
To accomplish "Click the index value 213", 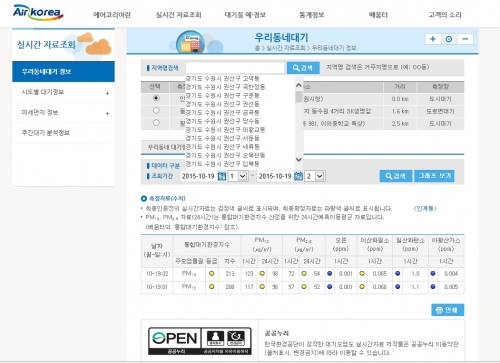I will click(x=230, y=274).
